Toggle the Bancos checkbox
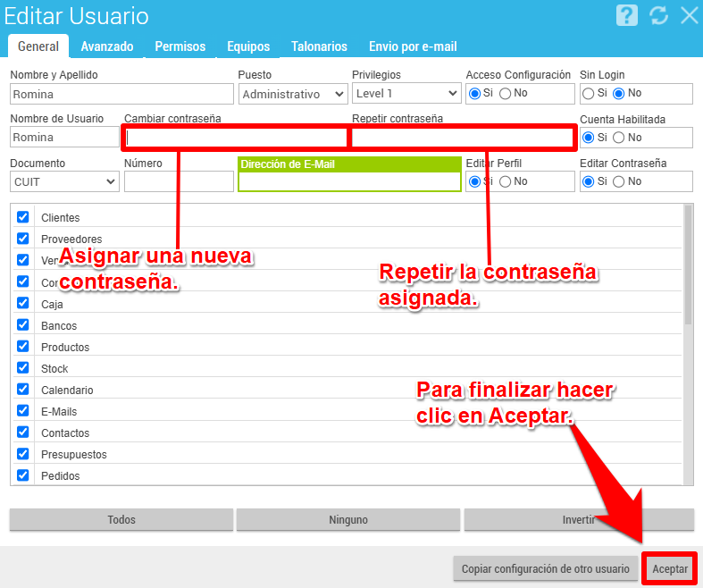This screenshot has height=588, width=703. pos(23,325)
